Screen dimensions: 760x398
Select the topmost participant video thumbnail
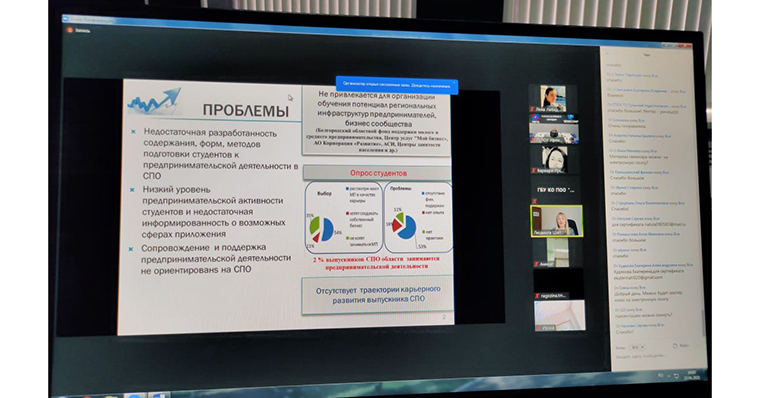(x=552, y=98)
